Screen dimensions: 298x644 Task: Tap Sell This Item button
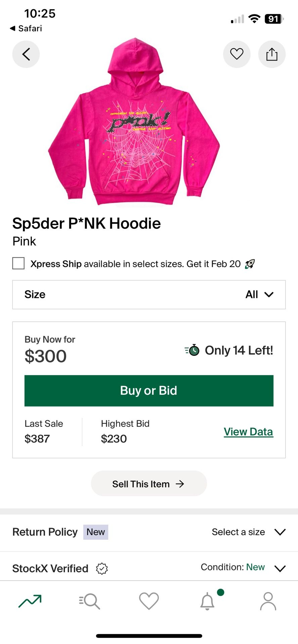[x=149, y=484]
